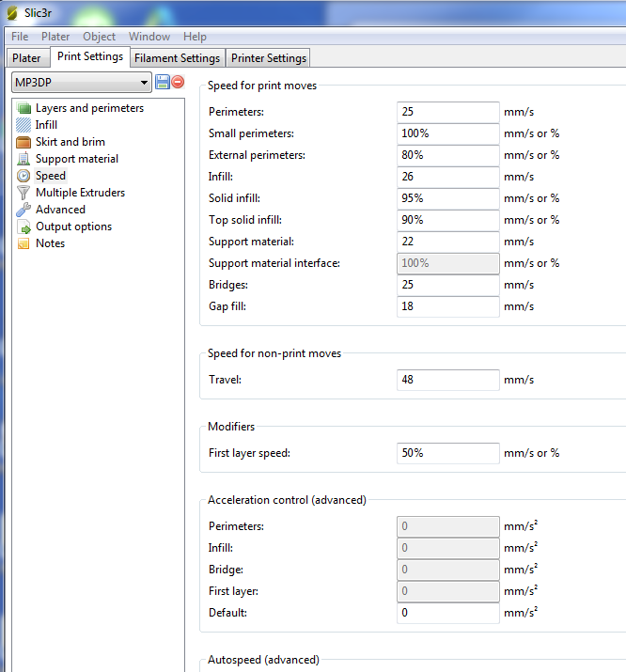The width and height of the screenshot is (626, 672).
Task: Click the red delete preset icon
Action: pyautogui.click(x=178, y=82)
